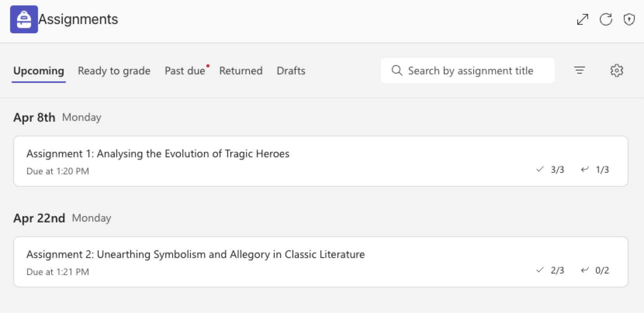The image size is (644, 313).
Task: Switch to the Drafts tab
Action: click(291, 71)
